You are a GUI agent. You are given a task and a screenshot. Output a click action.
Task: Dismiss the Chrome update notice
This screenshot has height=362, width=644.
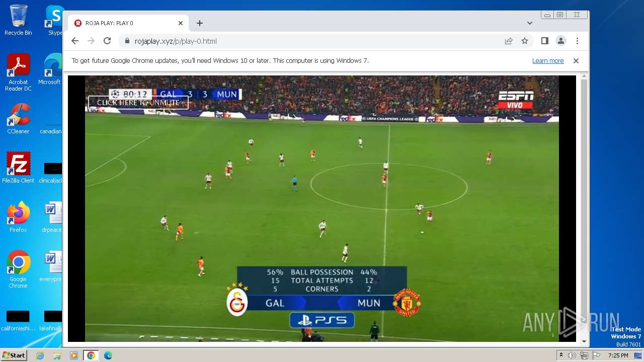[576, 61]
